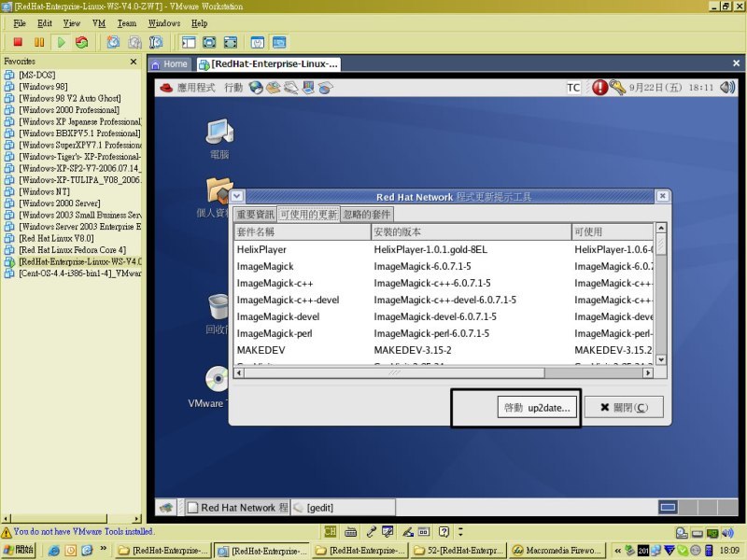The height and width of the screenshot is (560, 747).
Task: Open the Red Hat Network dialog window menu arrow
Action: coord(237,196)
